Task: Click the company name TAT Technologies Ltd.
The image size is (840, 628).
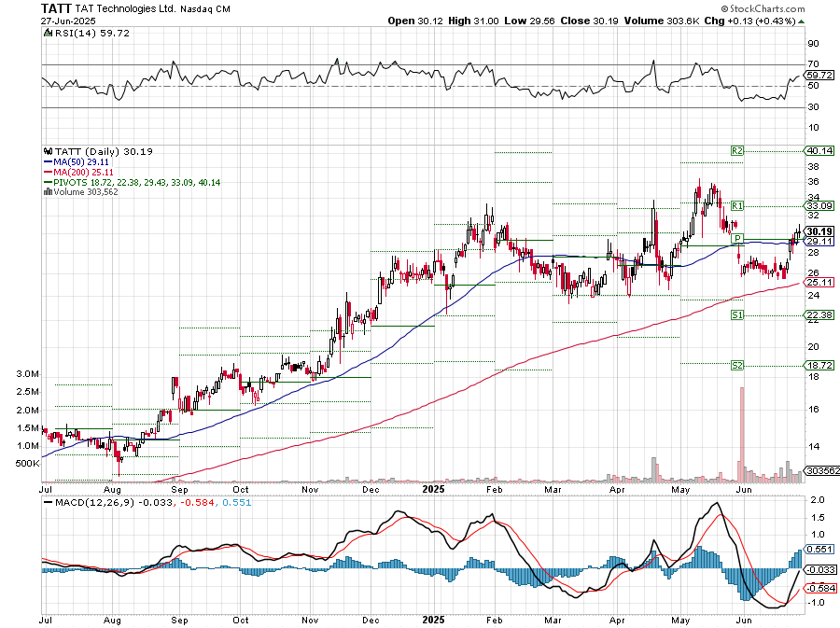Action: pos(126,8)
